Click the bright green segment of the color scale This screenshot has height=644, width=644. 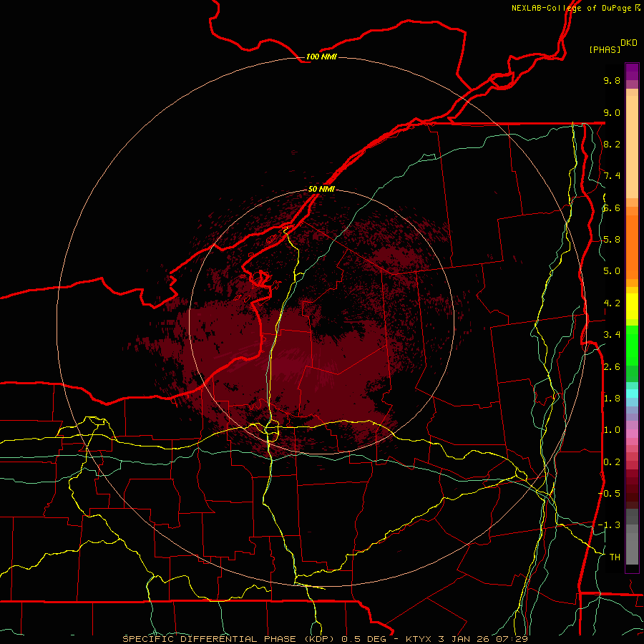pos(632,345)
